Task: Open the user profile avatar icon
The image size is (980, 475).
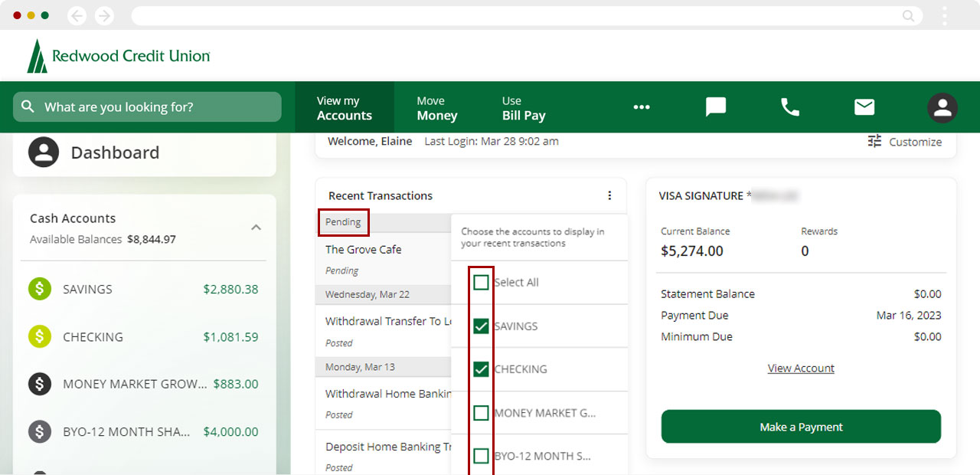Action: click(942, 108)
